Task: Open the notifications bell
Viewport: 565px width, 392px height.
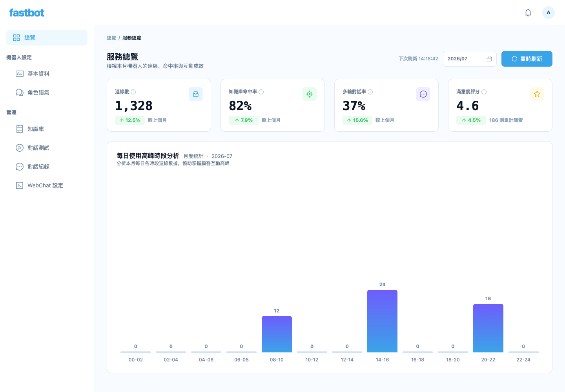Action: [x=528, y=13]
